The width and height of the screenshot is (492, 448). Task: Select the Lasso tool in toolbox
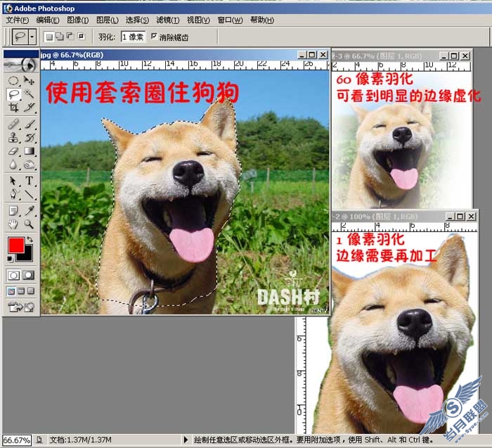tap(13, 94)
